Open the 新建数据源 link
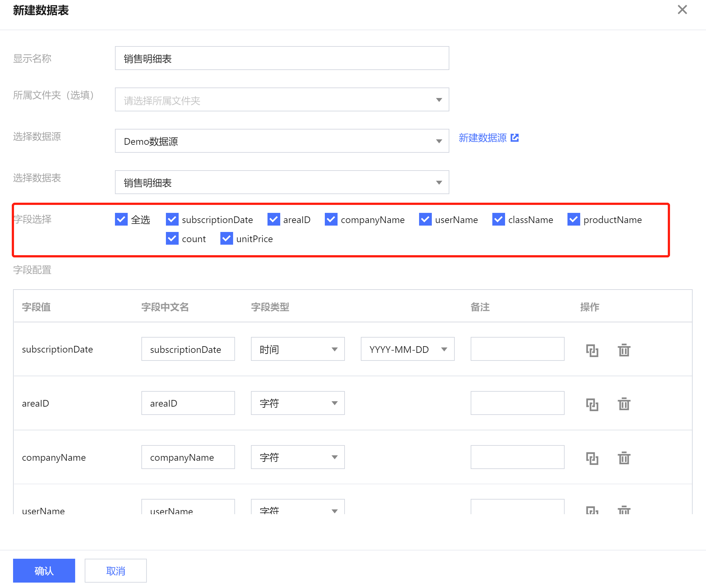 point(482,138)
